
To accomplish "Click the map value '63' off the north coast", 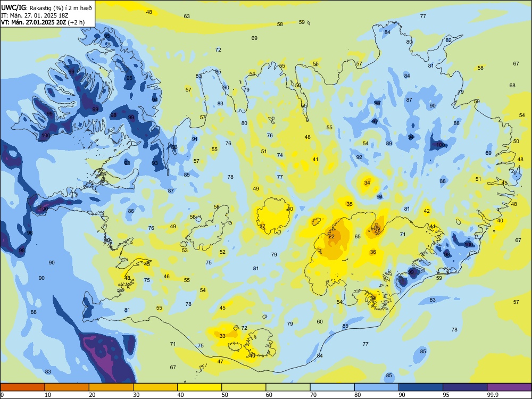I will [187, 16].
